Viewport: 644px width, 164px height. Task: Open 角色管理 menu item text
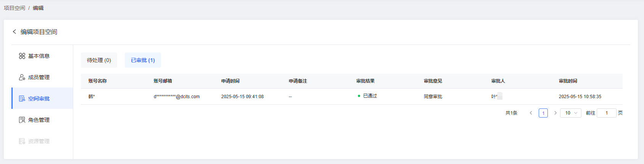pyautogui.click(x=39, y=120)
